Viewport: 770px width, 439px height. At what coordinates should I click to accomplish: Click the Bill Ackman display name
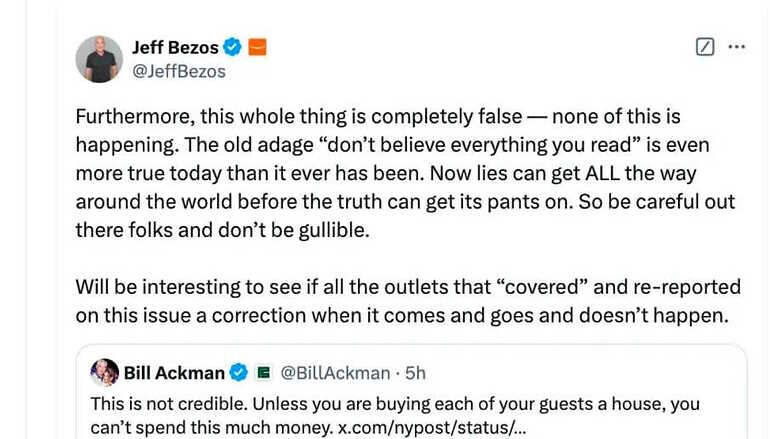click(174, 373)
